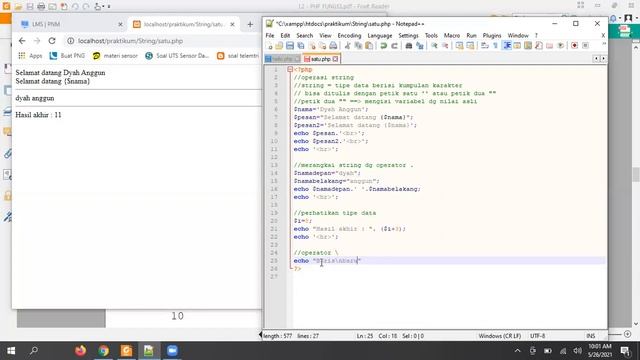This screenshot has height=360, width=640.
Task: Click the Record Macro red dot icon
Action: pyautogui.click(x=574, y=46)
